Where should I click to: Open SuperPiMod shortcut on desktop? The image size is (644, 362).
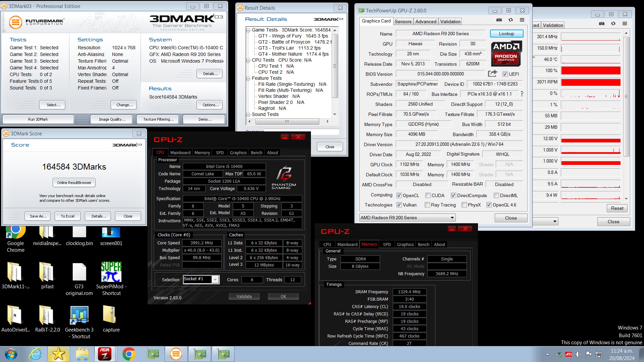tap(111, 279)
